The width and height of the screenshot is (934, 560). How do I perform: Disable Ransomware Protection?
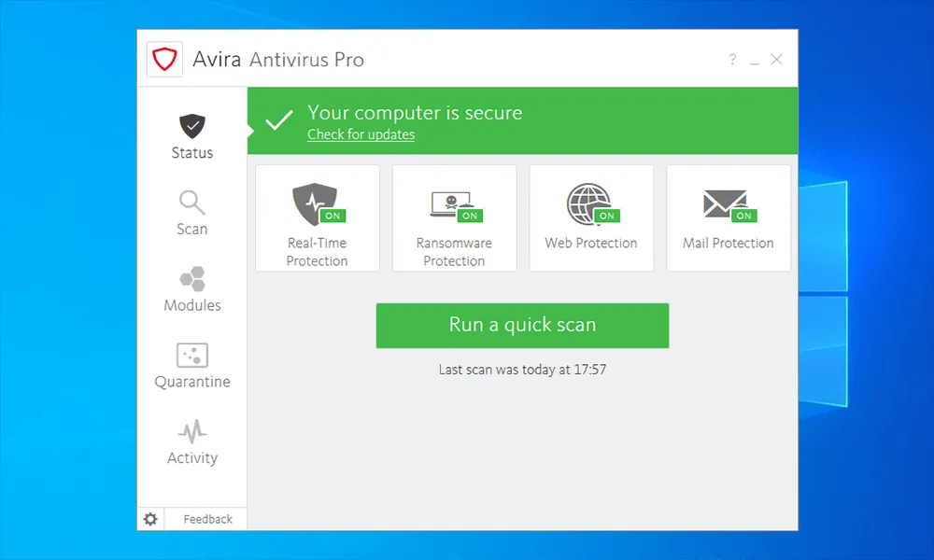[469, 215]
